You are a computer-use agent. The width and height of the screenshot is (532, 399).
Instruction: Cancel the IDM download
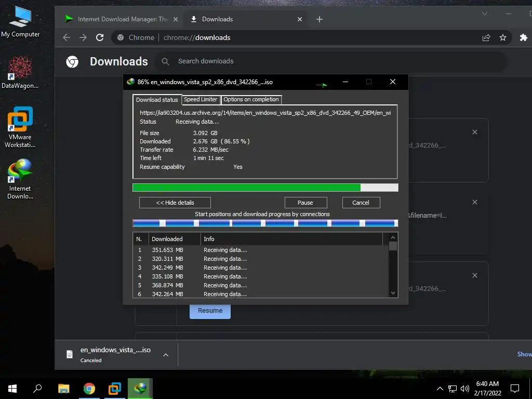[361, 203]
